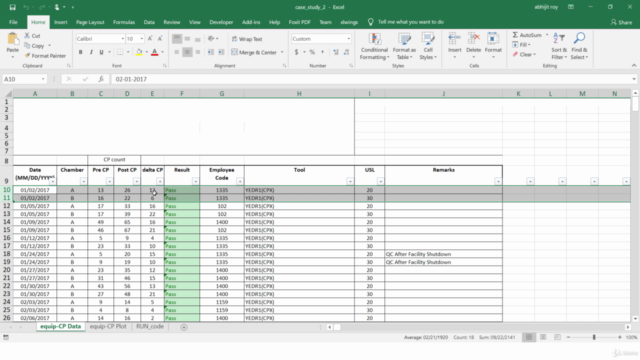Click the increase indent icon
This screenshot has width=640, height=360.
click(221, 52)
